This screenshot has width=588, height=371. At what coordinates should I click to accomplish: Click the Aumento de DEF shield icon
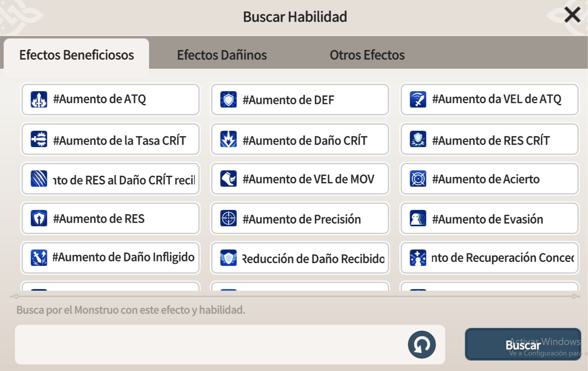228,99
